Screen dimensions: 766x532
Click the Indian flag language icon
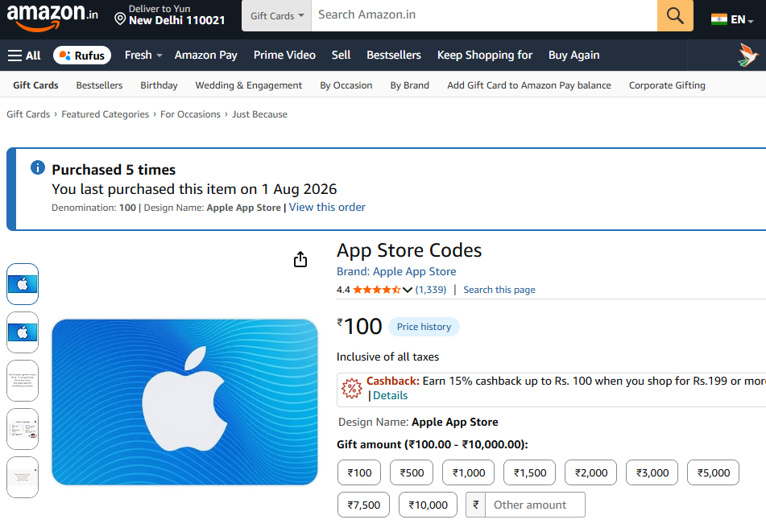click(x=718, y=19)
